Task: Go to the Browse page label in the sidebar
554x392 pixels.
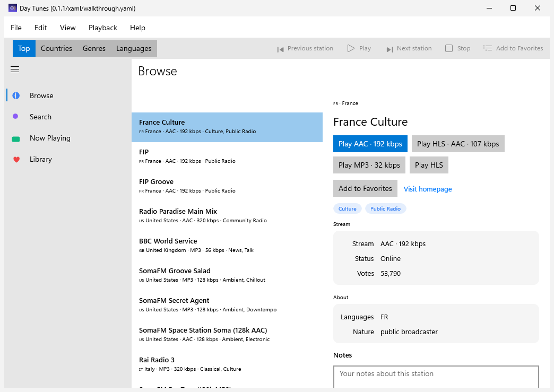Action: tap(41, 95)
